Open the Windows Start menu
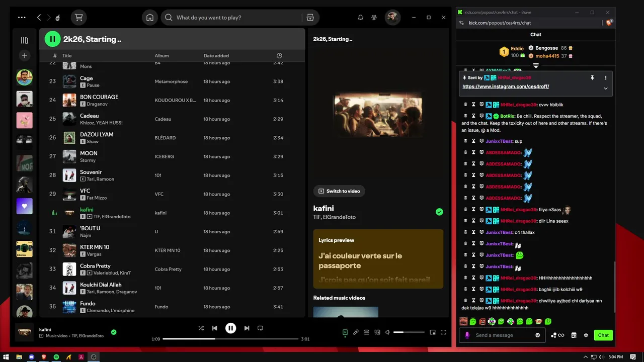This screenshot has height=362, width=644. (x=6, y=356)
